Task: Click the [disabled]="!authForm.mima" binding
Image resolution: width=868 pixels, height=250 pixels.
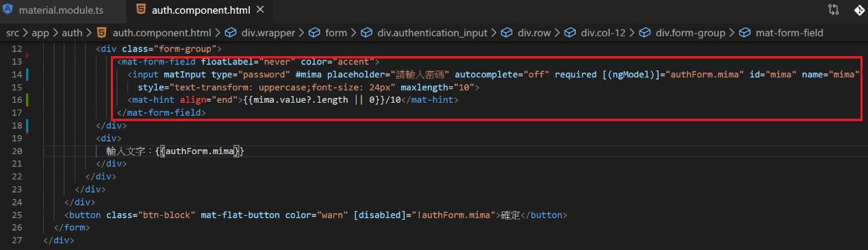Action: pyautogui.click(x=424, y=215)
